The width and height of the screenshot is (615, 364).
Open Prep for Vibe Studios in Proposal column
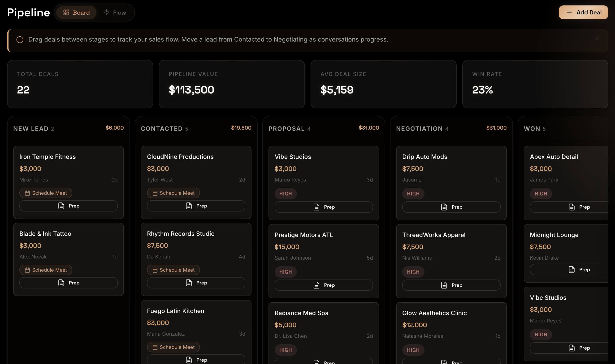[324, 207]
